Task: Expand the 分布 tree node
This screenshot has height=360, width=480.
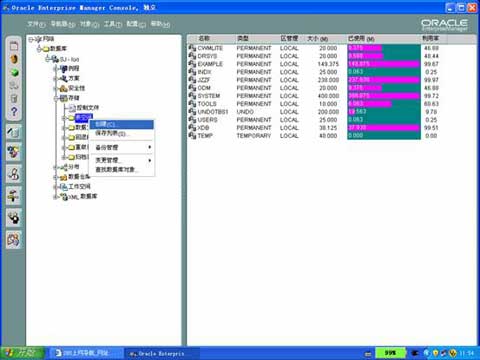Action: coord(56,167)
